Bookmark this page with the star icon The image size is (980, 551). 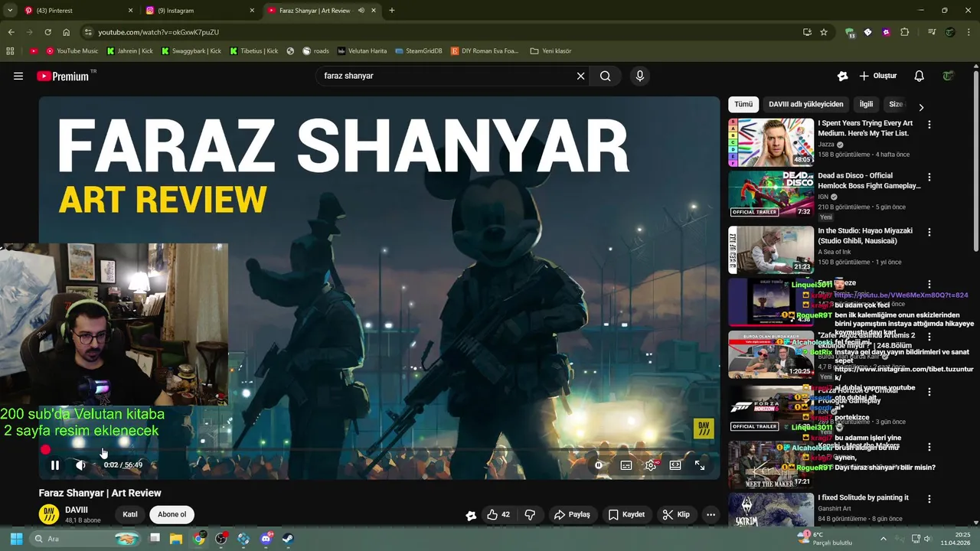click(x=824, y=32)
